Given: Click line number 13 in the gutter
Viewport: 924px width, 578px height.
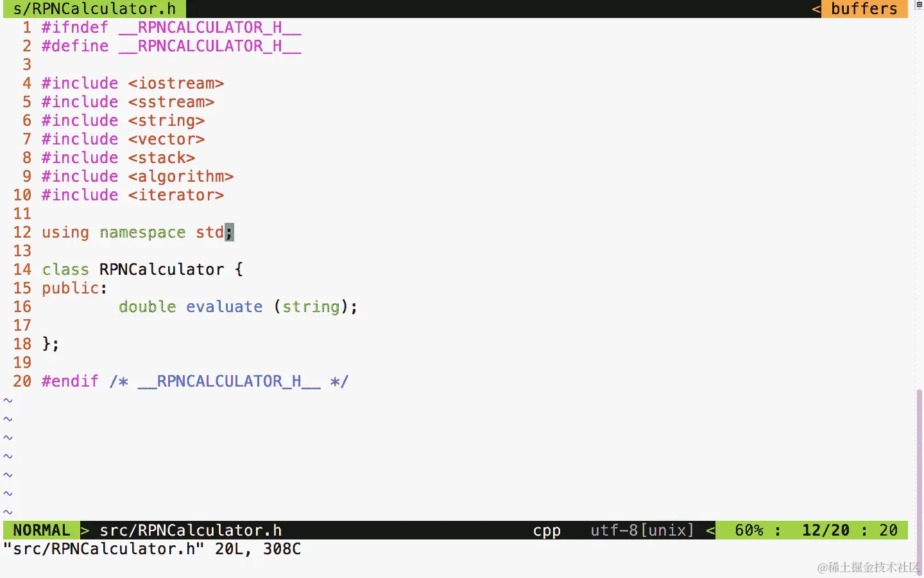Looking at the screenshot, I should click(x=22, y=251).
